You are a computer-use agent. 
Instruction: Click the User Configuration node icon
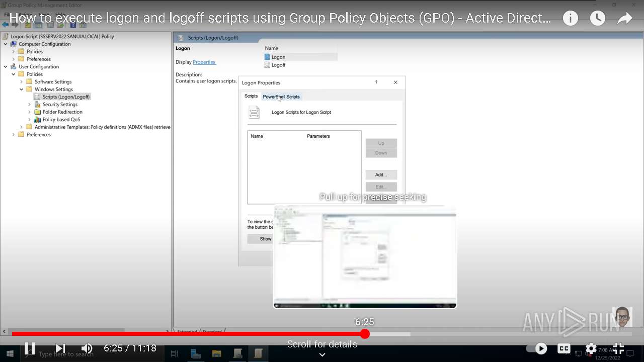click(x=14, y=67)
